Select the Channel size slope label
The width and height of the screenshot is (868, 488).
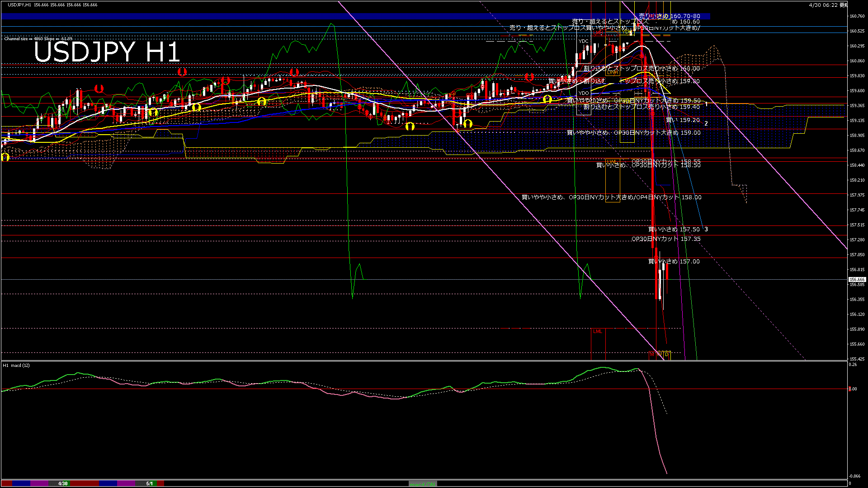click(38, 39)
